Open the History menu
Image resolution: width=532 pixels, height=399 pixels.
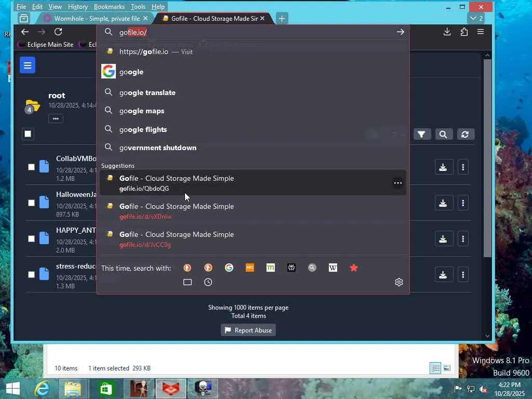pos(78,6)
